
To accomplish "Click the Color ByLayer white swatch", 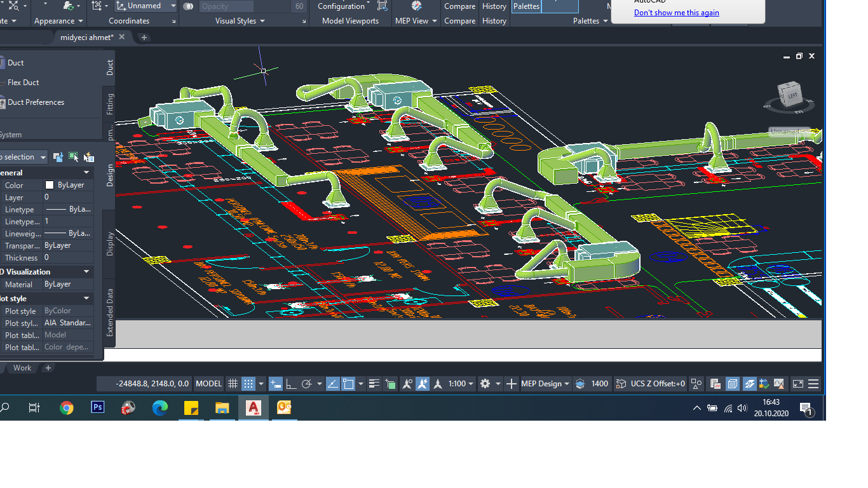I will tap(50, 185).
